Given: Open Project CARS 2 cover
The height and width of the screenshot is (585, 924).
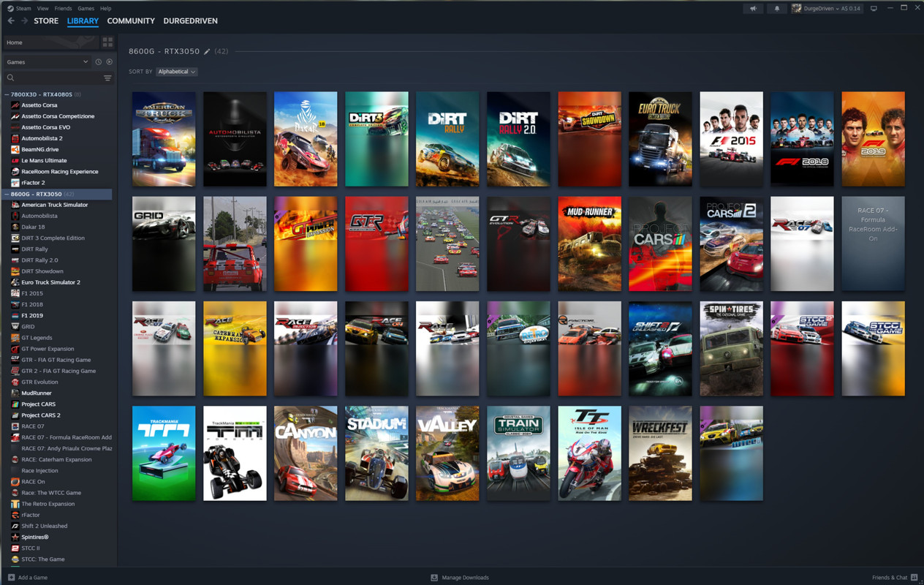Looking at the screenshot, I should tap(731, 244).
